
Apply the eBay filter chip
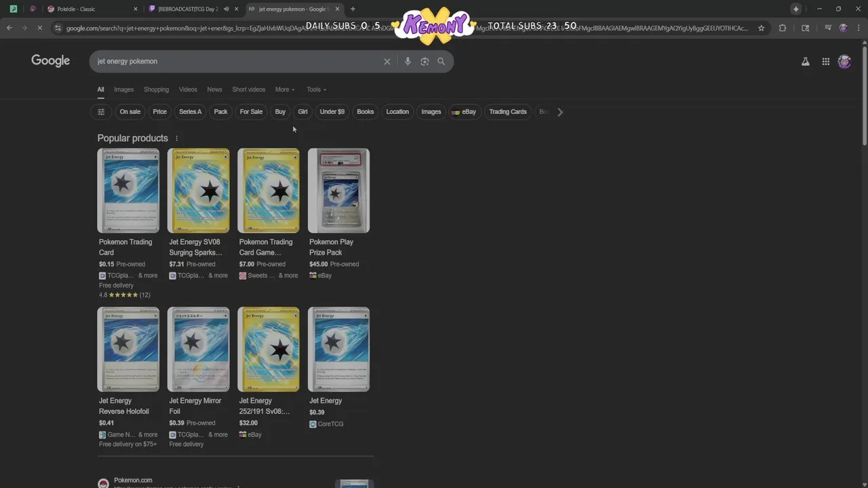click(464, 112)
